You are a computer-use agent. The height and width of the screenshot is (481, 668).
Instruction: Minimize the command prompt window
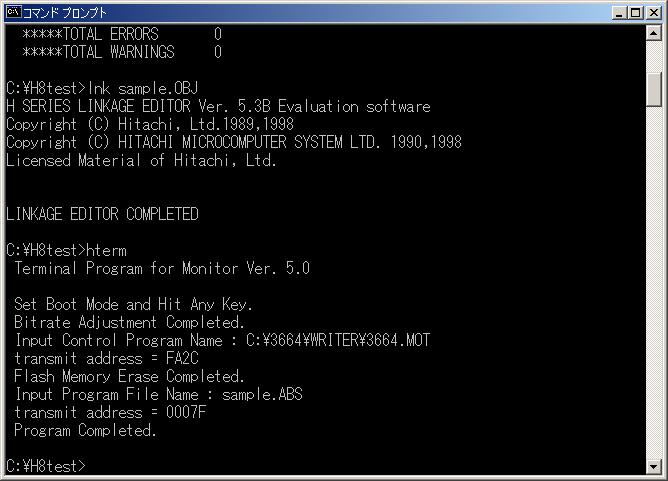[620, 13]
